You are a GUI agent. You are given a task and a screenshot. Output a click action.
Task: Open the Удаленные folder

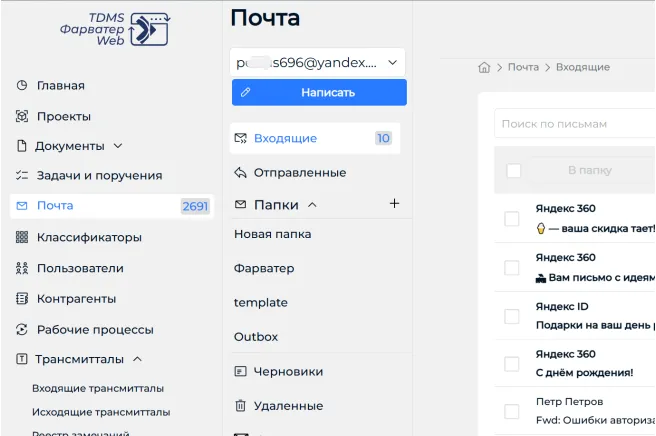[x=288, y=406]
